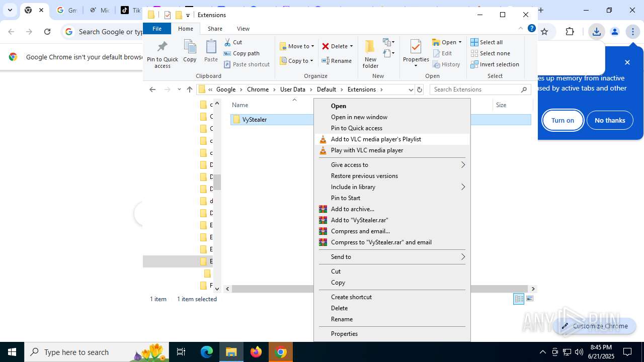
Task: Refresh the Extensions folder view
Action: tap(420, 89)
